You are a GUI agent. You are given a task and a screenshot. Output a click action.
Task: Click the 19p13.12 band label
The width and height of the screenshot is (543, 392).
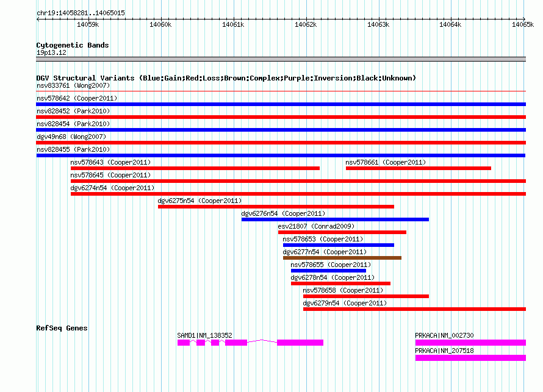click(51, 52)
